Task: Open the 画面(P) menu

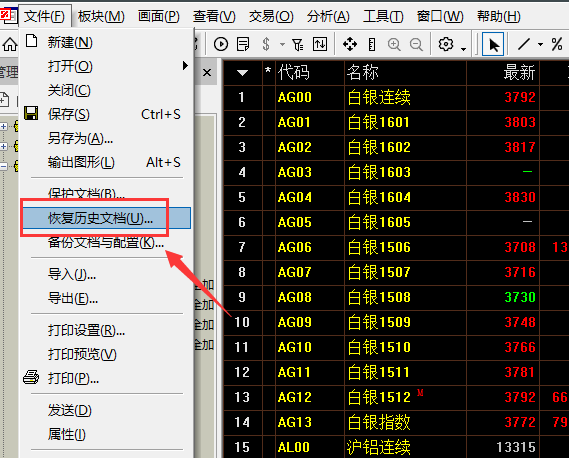Action: pos(159,16)
